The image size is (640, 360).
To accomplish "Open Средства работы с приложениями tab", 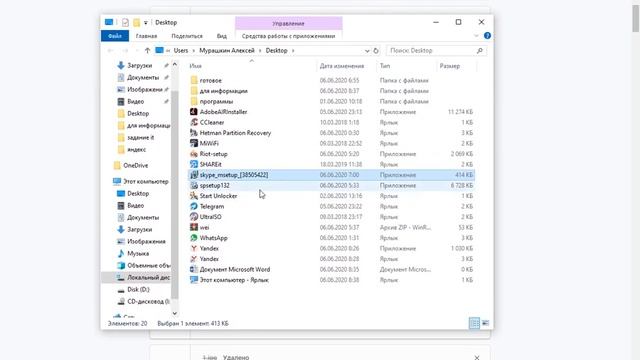I will (288, 36).
